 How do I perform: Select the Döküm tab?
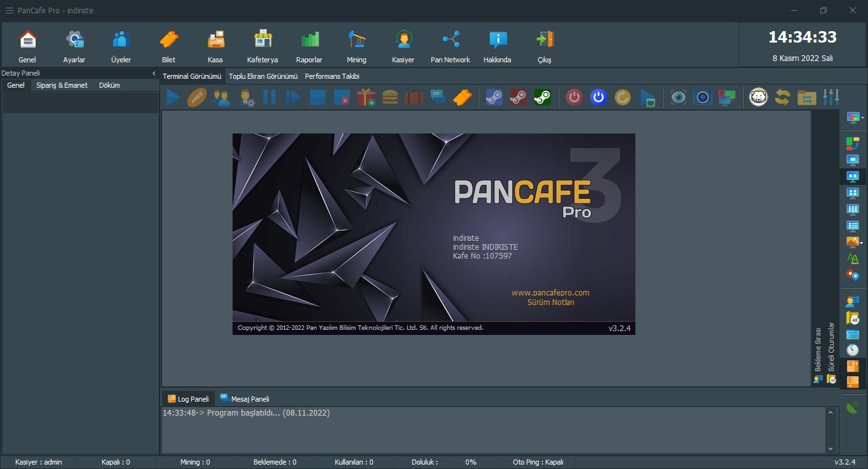(x=109, y=85)
